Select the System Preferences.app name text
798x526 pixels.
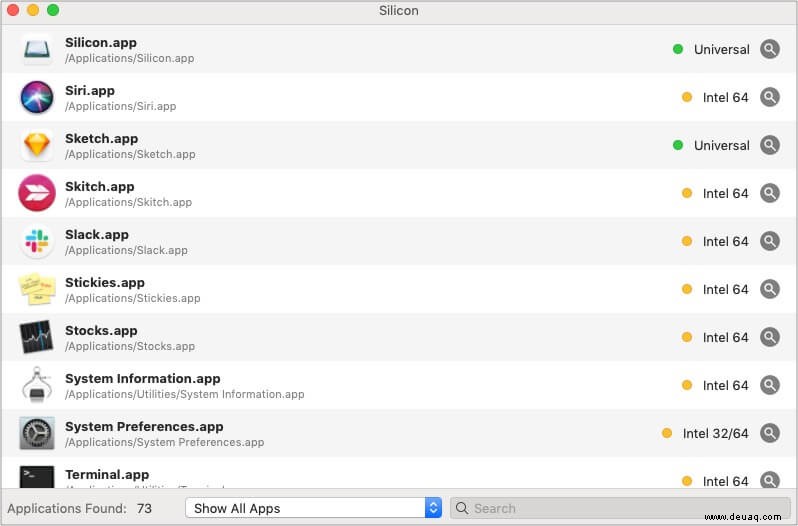point(144,426)
